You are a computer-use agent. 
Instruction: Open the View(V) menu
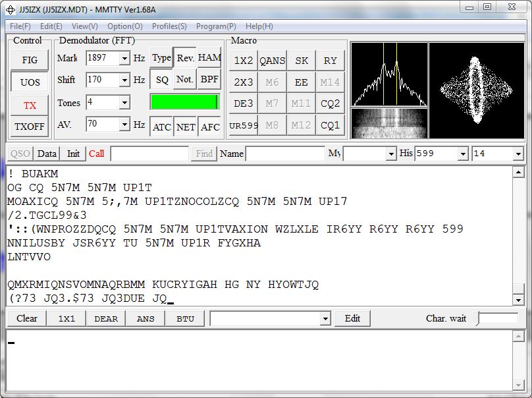[84, 26]
